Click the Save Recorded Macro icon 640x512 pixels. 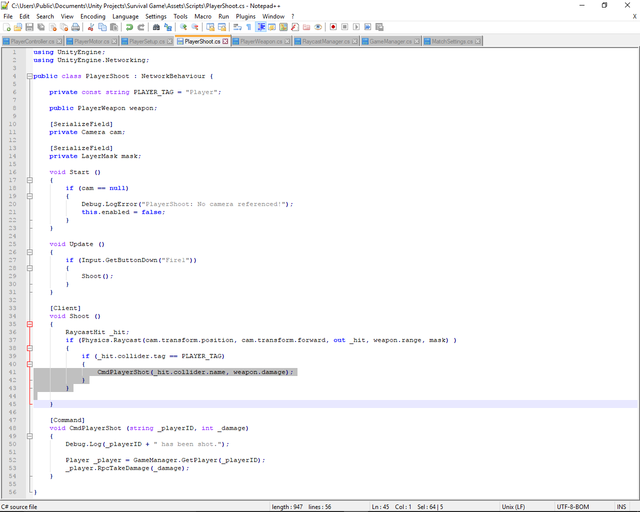coord(379,27)
